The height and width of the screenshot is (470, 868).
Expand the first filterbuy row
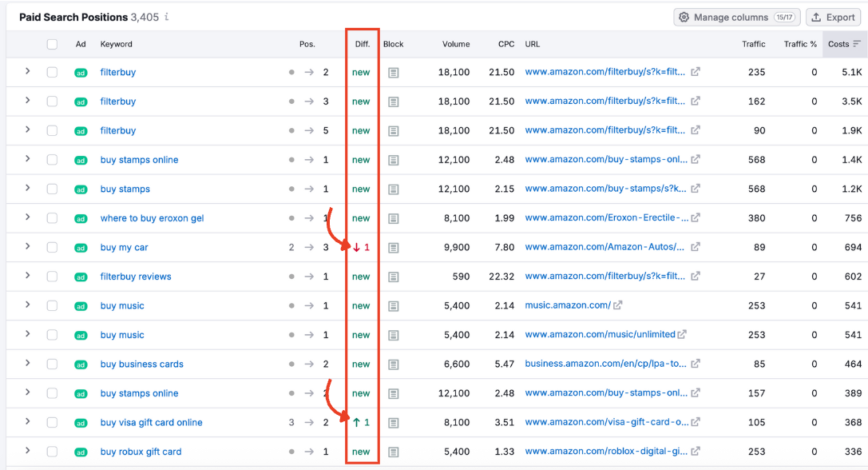(26, 72)
